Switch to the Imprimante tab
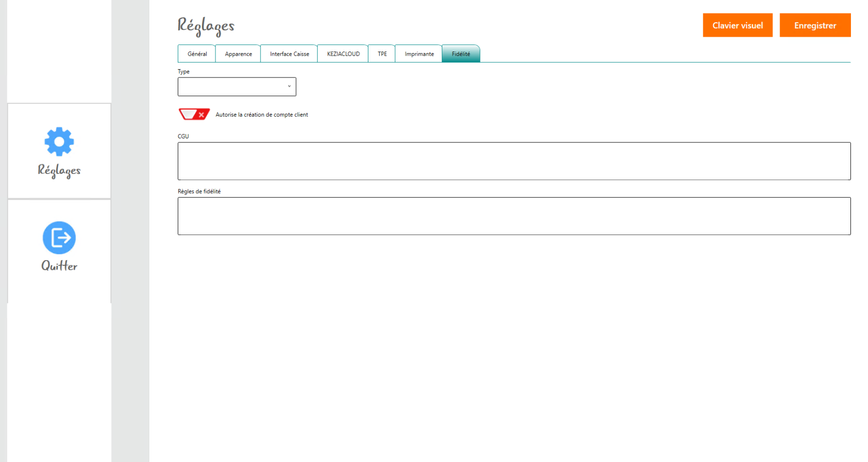Screen dimensions: 868x462 (x=419, y=54)
